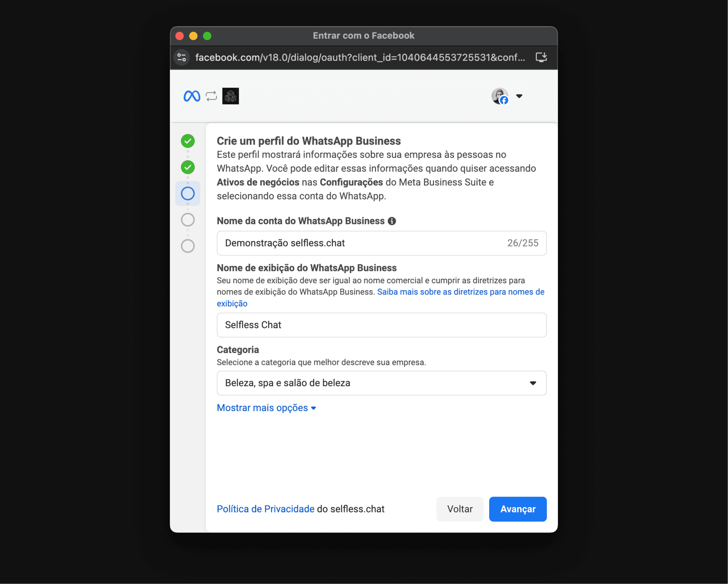Click the Selfless Chat display name field
This screenshot has width=728, height=584.
click(382, 325)
